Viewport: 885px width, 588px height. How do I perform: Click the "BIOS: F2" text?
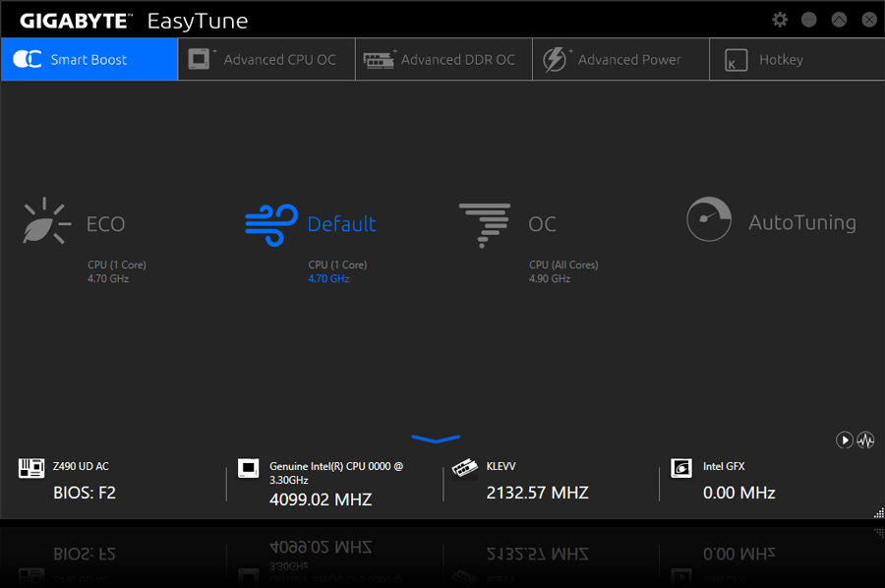[x=85, y=493]
